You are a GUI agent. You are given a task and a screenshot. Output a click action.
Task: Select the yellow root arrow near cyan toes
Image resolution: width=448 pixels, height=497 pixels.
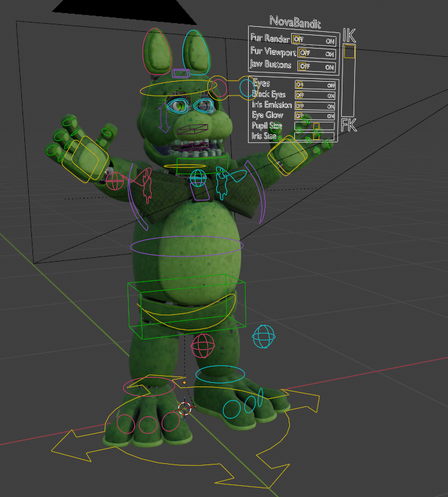click(x=301, y=401)
